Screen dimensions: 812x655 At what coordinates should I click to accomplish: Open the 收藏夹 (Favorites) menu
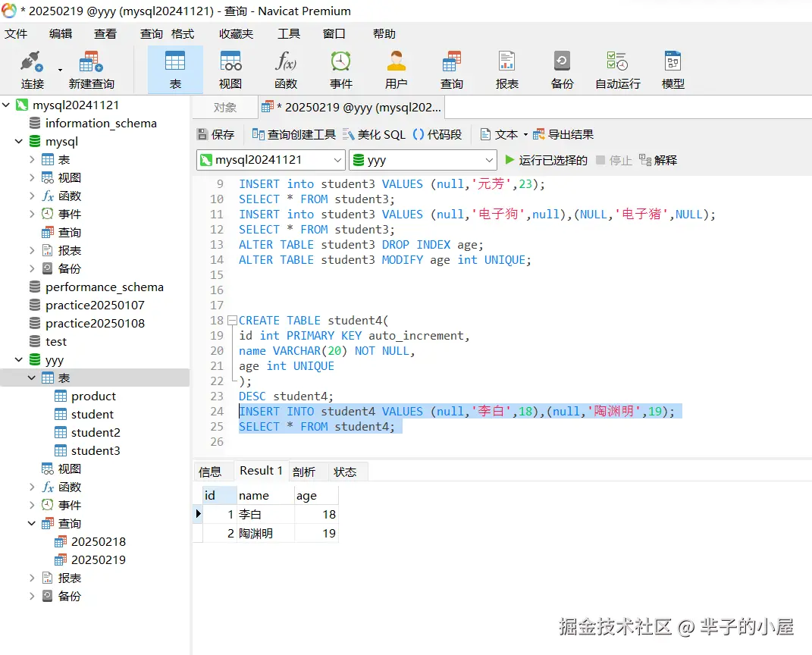coord(236,33)
